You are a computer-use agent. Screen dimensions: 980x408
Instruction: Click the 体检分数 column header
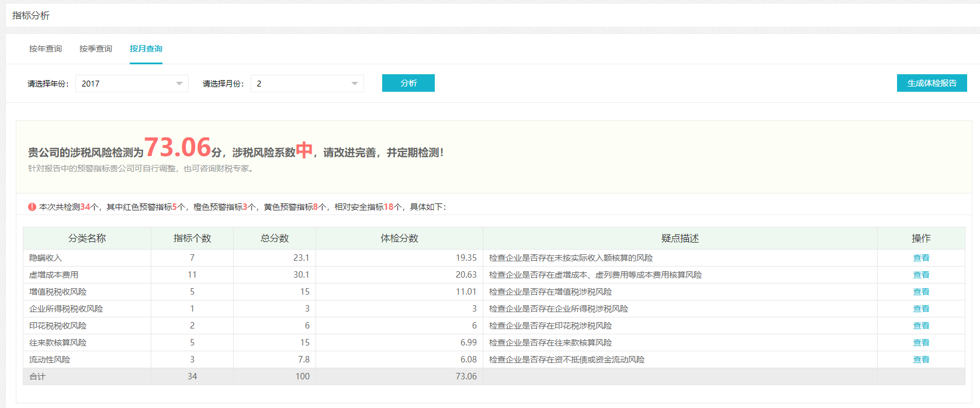click(x=400, y=238)
